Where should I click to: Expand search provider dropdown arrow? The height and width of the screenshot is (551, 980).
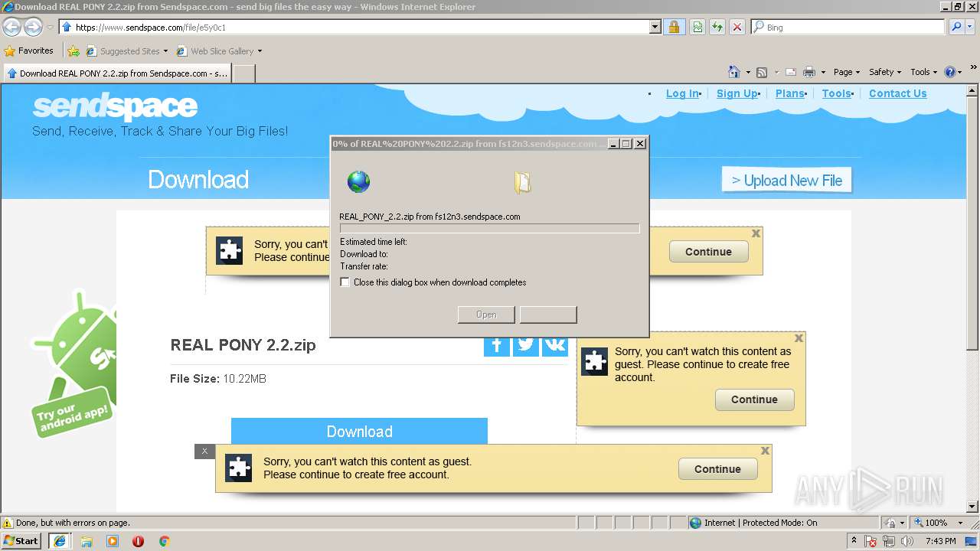pos(971,27)
